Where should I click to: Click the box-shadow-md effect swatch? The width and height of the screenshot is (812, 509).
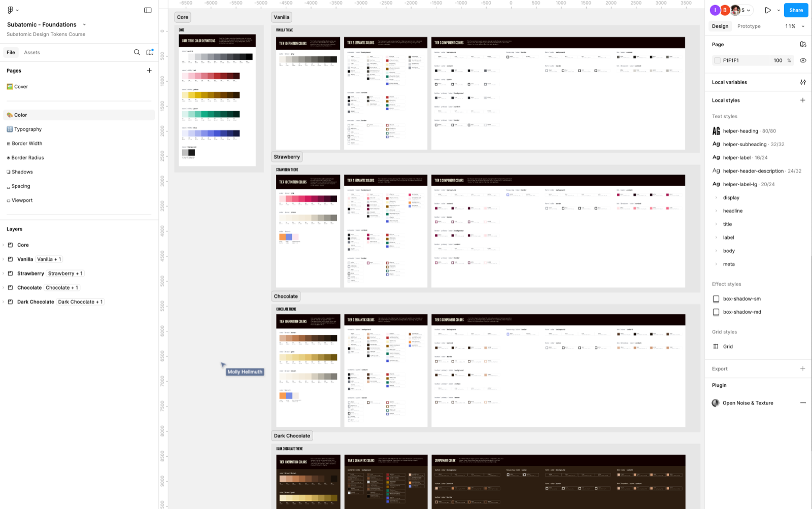coord(716,312)
